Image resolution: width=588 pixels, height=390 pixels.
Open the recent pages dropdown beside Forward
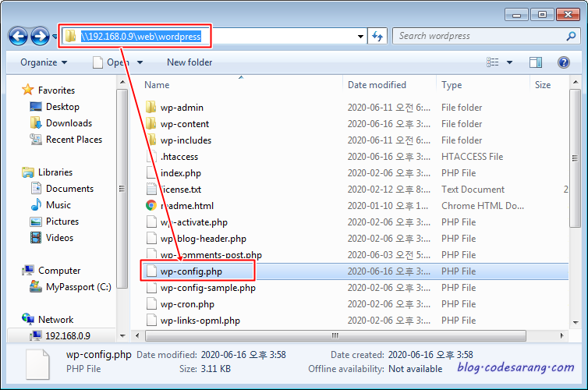tap(55, 37)
